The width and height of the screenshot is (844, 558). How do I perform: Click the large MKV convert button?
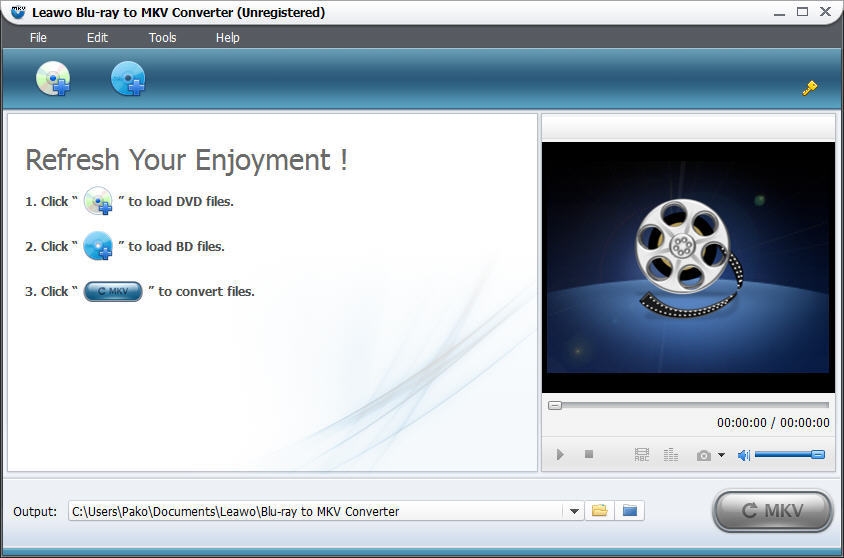(x=772, y=511)
